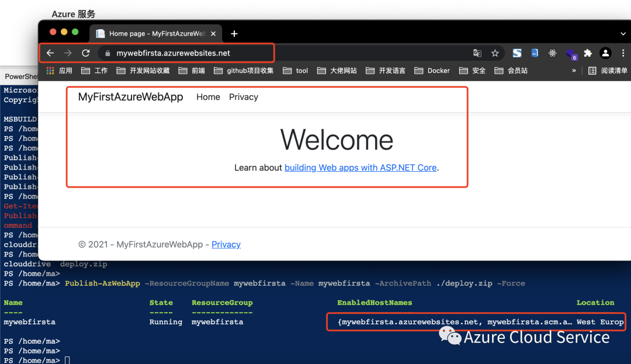
Task: Click the hostnames list starting {mywebfirsta.azurewebsites.net
Action: click(x=455, y=322)
